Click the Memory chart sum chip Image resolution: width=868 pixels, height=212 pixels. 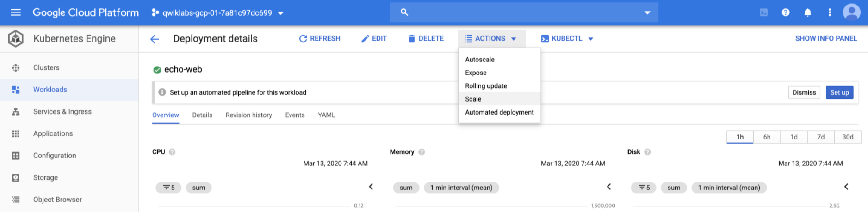406,188
